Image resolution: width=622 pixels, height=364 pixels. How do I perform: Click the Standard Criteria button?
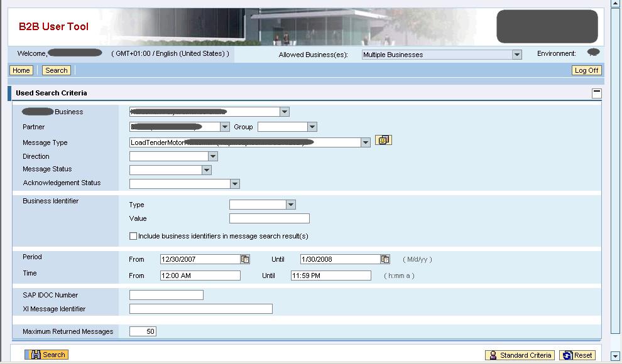click(x=520, y=355)
